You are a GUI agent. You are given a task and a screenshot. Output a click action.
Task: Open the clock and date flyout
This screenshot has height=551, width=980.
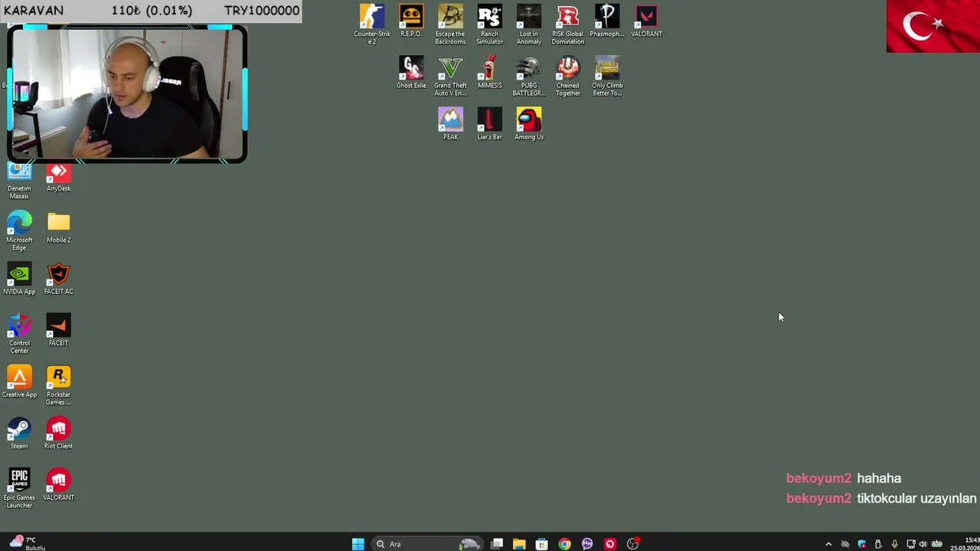(965, 544)
